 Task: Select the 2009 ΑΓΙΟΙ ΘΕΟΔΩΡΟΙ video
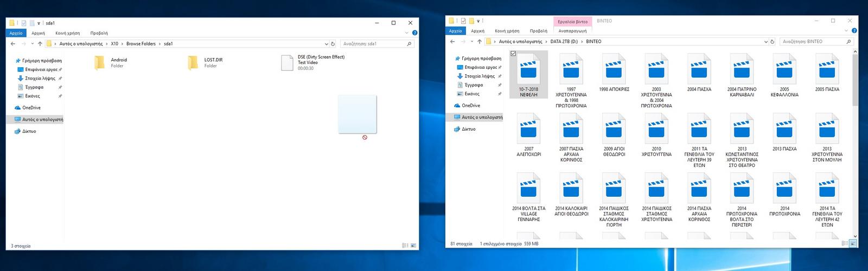click(x=614, y=135)
